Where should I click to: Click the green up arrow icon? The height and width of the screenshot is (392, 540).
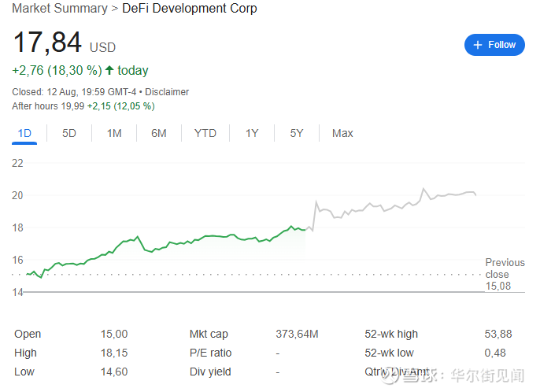click(109, 70)
